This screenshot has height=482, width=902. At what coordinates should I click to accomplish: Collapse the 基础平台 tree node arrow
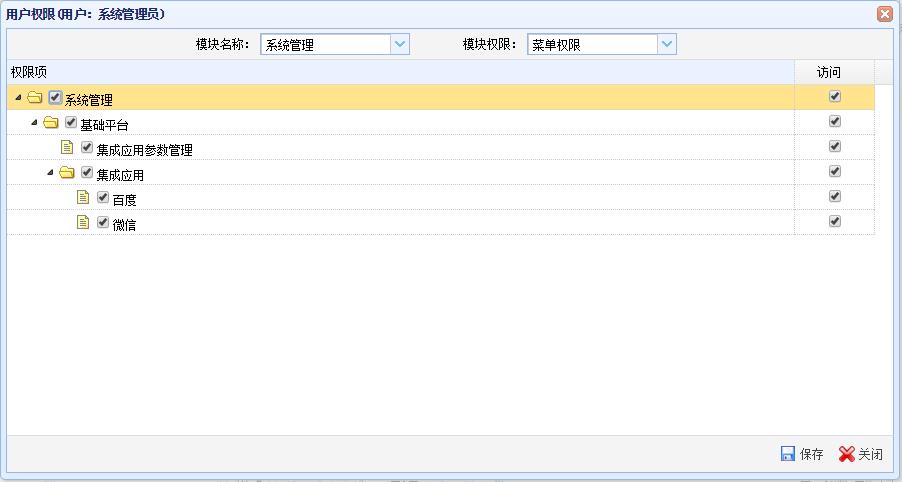click(x=35, y=123)
